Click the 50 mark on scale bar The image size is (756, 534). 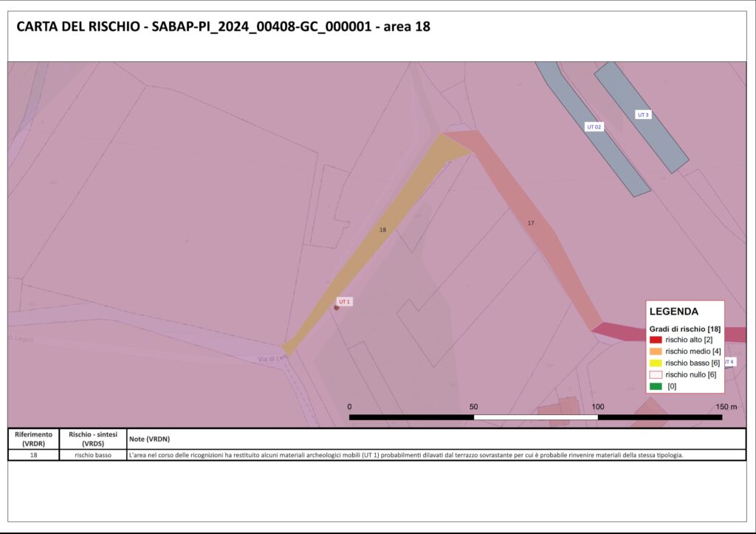[473, 407]
